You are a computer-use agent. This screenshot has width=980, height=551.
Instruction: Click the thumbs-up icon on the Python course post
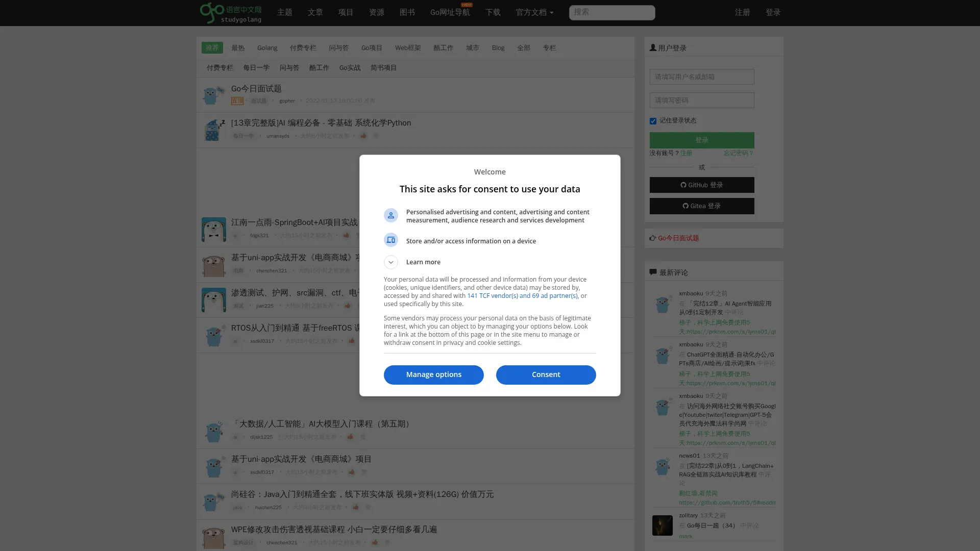[x=363, y=136]
